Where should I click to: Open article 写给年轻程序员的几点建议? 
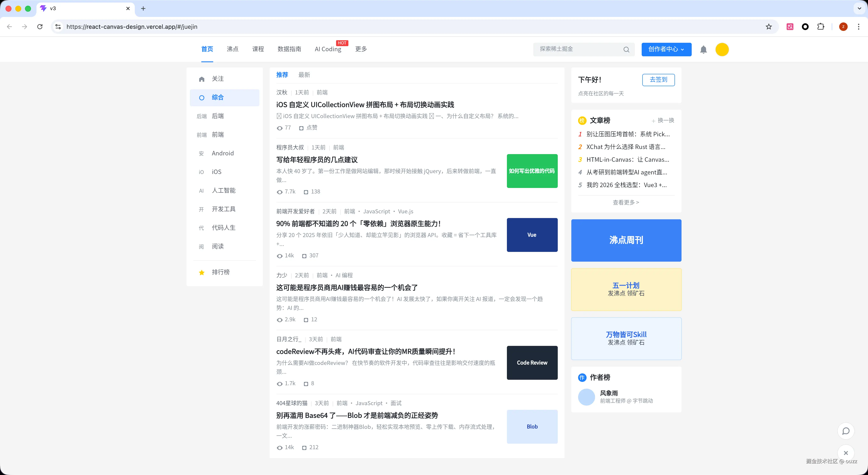click(317, 160)
